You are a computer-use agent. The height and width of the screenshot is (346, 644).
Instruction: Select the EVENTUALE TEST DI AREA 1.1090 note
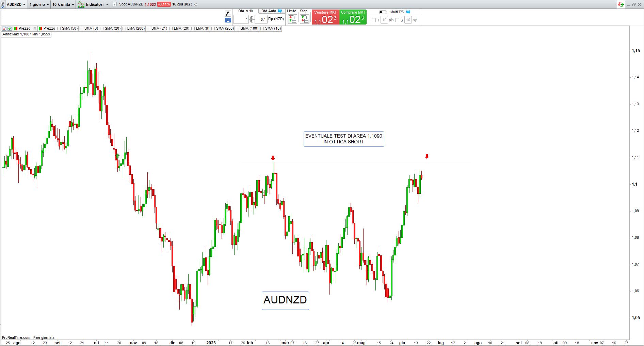coord(344,139)
